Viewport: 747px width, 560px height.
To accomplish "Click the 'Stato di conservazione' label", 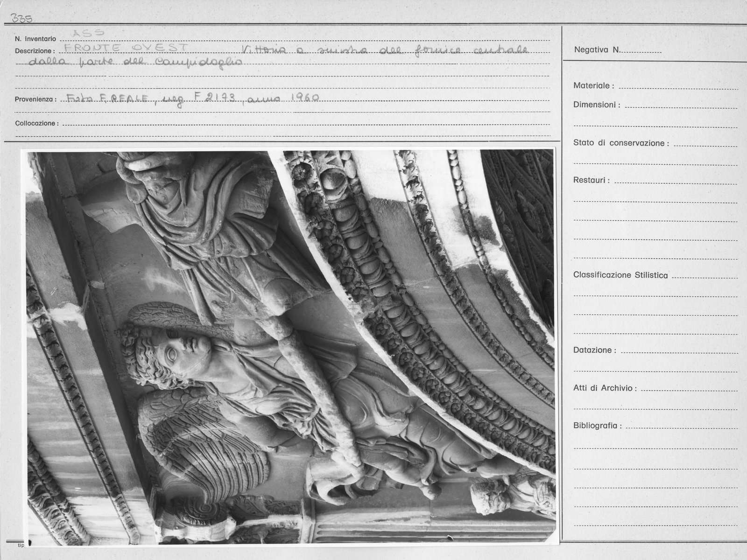I will pyautogui.click(x=621, y=143).
